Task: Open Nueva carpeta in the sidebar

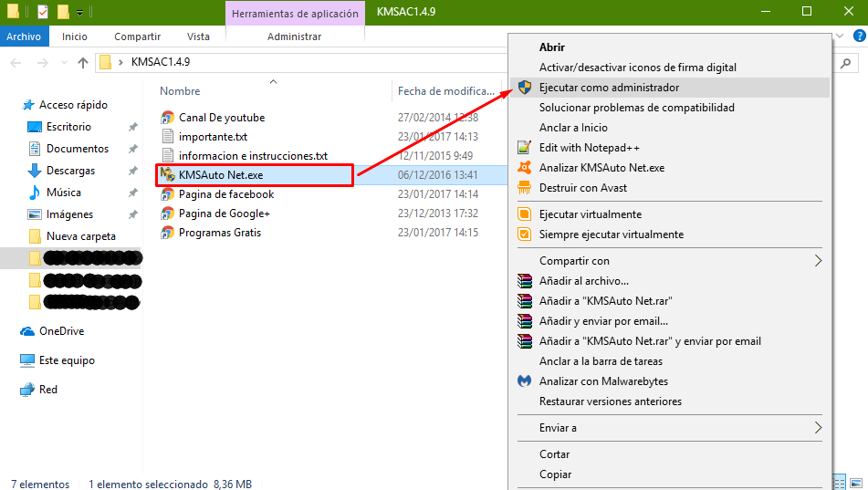Action: point(81,236)
